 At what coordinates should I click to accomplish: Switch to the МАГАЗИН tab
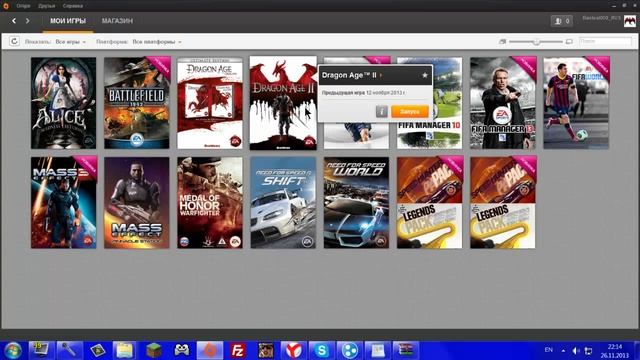117,21
